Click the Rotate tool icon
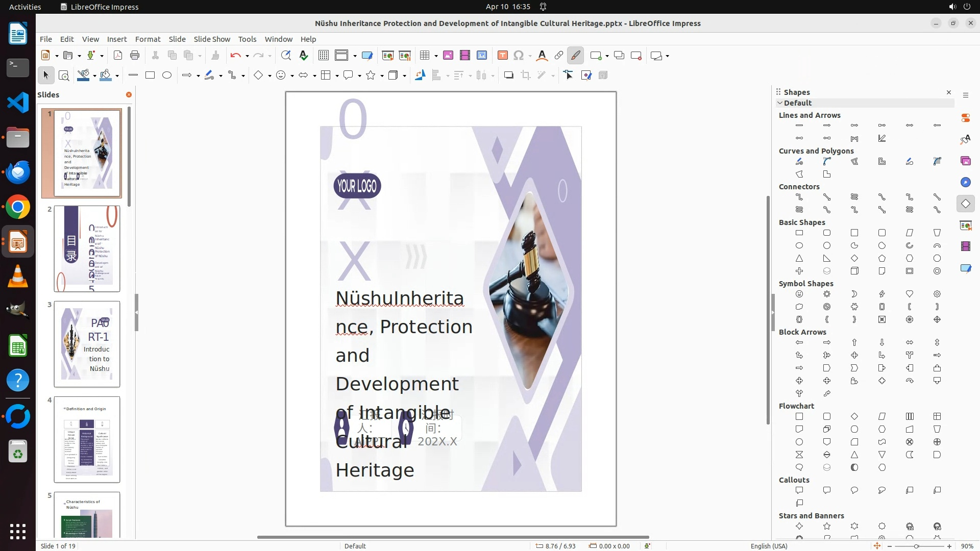Screen dimensions: 980x551 click(420, 76)
